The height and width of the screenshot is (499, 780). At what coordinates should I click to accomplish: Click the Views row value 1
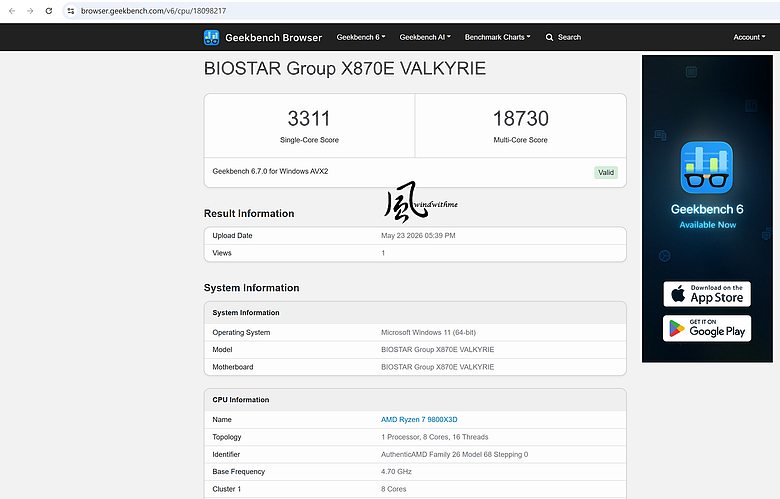pos(383,253)
